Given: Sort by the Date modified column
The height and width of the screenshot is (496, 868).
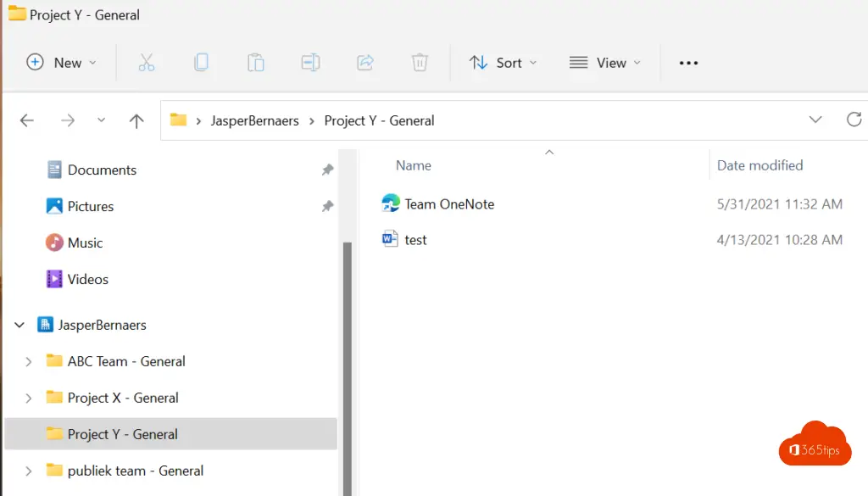Looking at the screenshot, I should click(x=759, y=165).
